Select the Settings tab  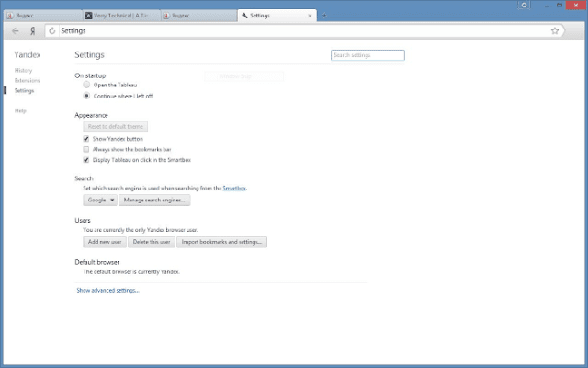click(x=277, y=16)
